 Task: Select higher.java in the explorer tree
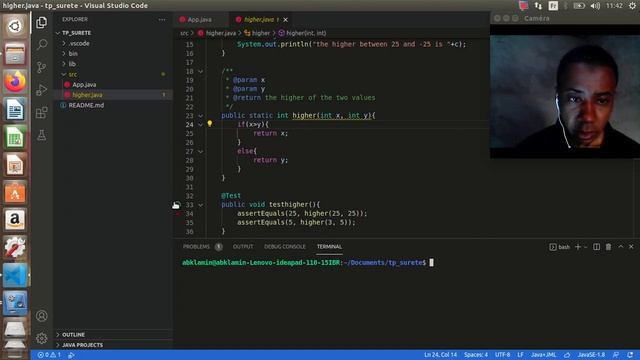pyautogui.click(x=87, y=95)
